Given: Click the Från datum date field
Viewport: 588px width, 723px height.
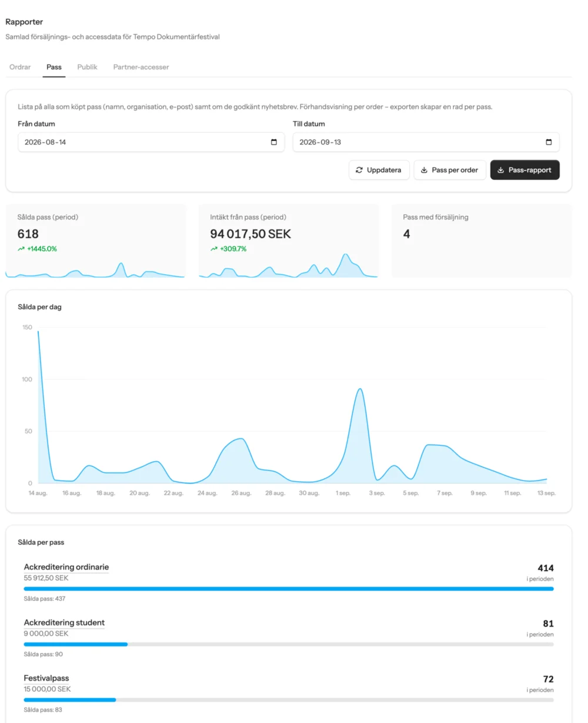Looking at the screenshot, I should coord(151,142).
